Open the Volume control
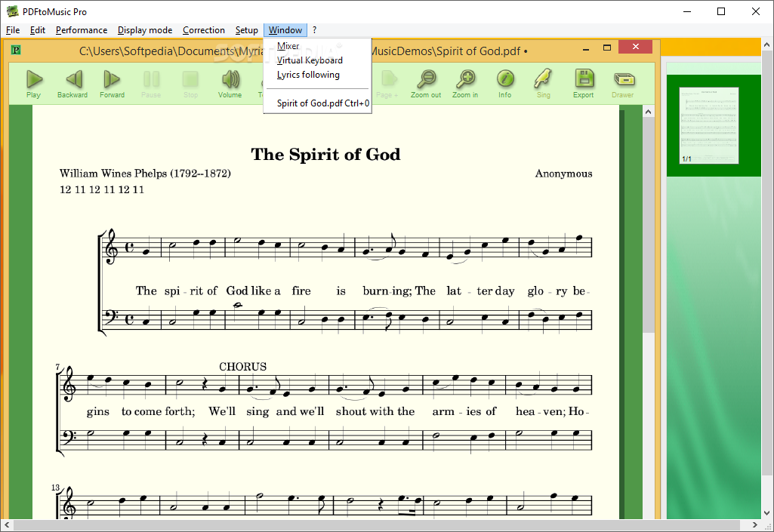Screen dimensions: 774x532 [230, 84]
